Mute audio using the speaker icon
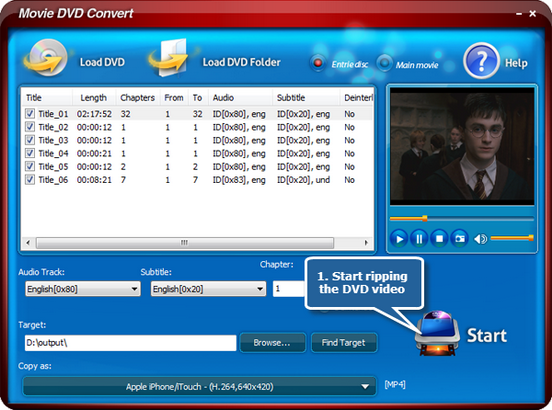552x410 pixels. point(480,239)
